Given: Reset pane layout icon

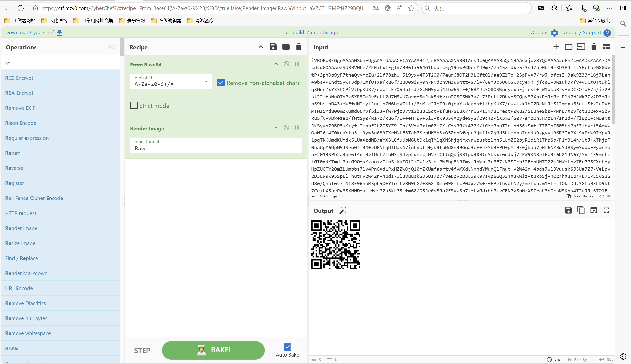Looking at the screenshot, I should click(607, 47).
